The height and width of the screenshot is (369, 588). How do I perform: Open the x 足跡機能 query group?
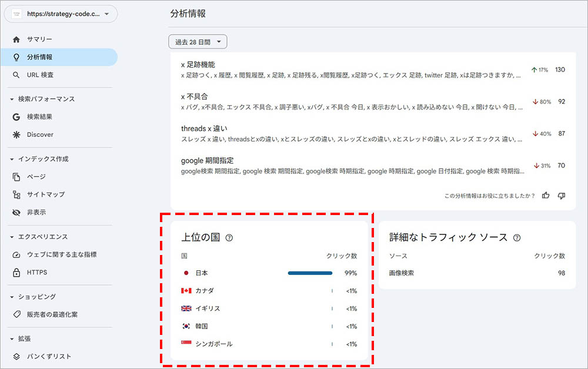(198, 65)
